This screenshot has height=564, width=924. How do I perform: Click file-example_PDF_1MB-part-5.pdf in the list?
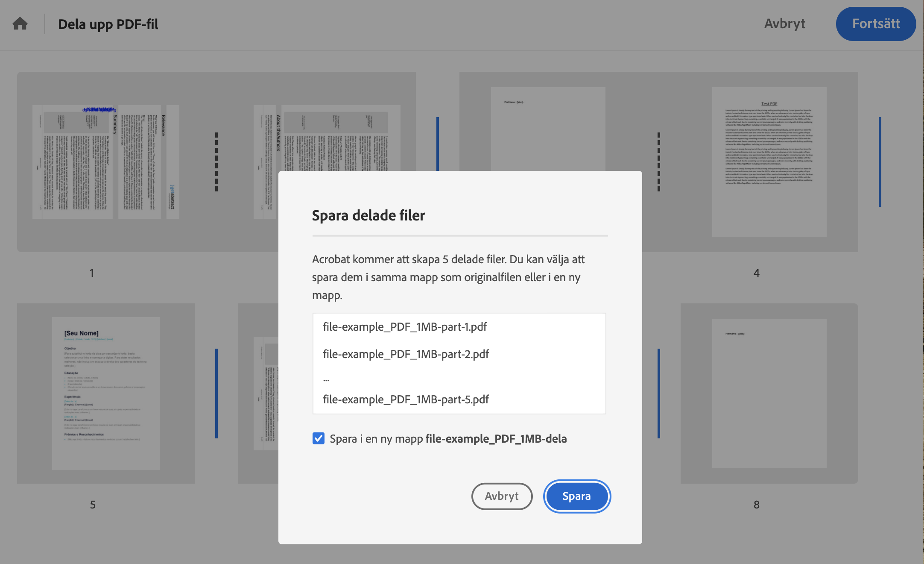[406, 399]
